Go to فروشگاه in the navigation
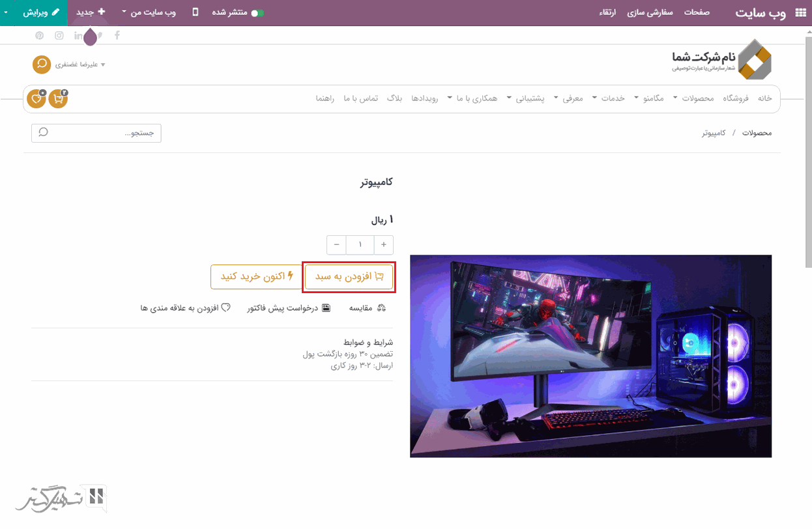This screenshot has width=812, height=529. click(x=736, y=98)
